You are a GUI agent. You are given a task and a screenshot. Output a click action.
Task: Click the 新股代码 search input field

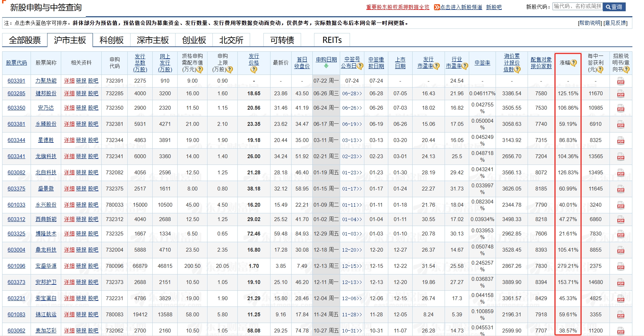click(577, 6)
